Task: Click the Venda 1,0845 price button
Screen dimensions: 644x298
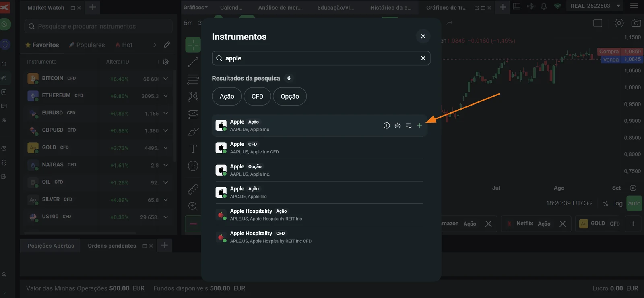Action: click(x=622, y=59)
